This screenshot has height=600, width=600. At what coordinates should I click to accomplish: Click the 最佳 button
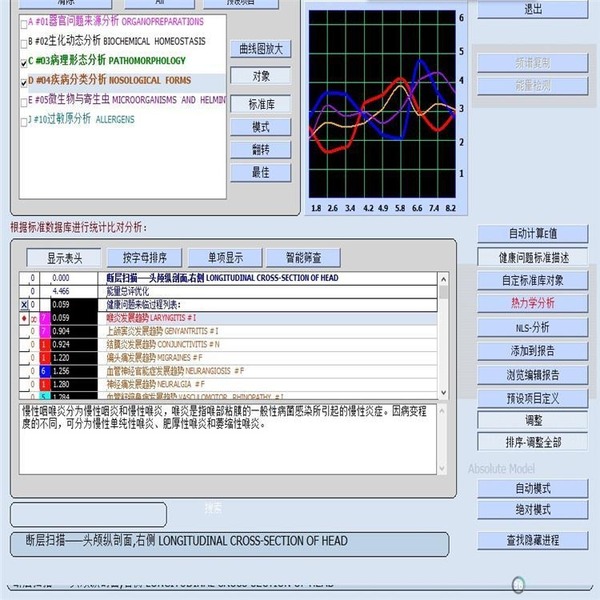261,172
